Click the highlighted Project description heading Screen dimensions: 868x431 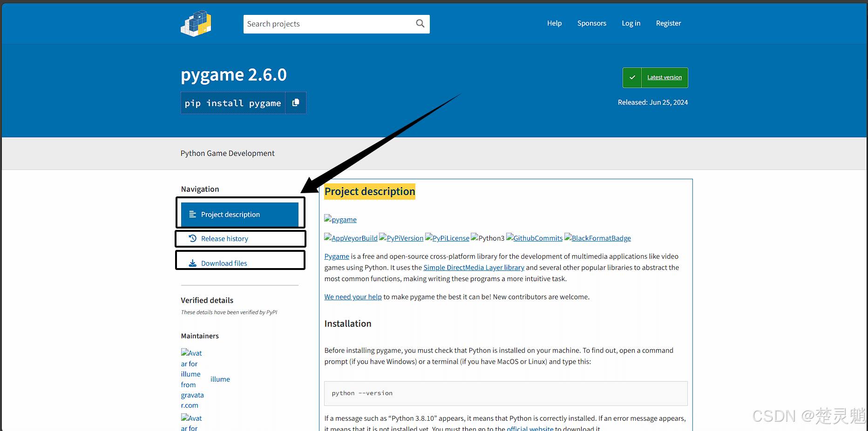point(370,191)
